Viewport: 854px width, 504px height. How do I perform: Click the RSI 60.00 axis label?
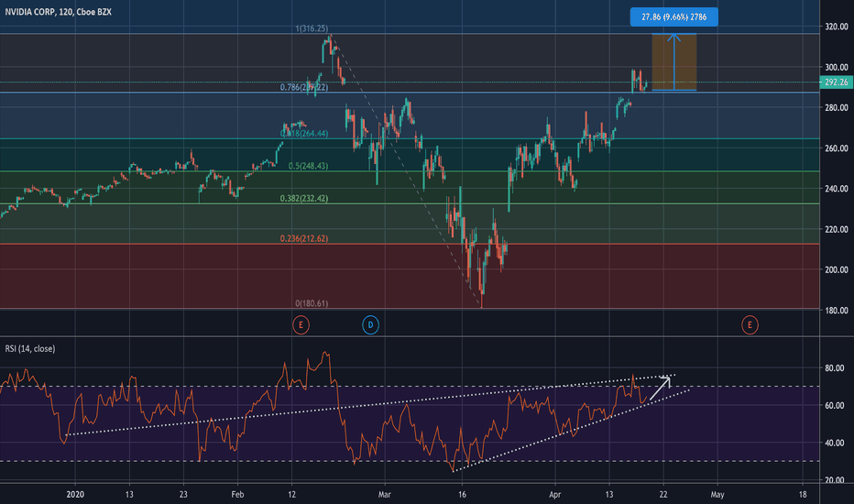point(835,405)
